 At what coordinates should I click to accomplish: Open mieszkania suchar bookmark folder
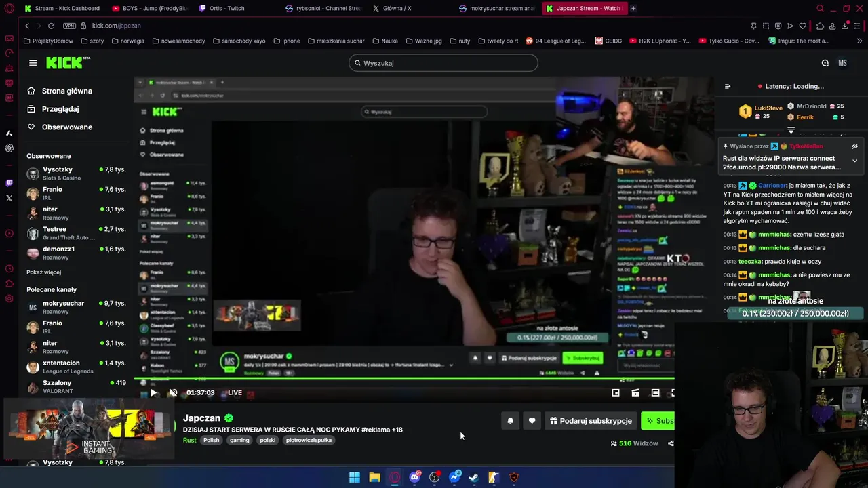(336, 41)
